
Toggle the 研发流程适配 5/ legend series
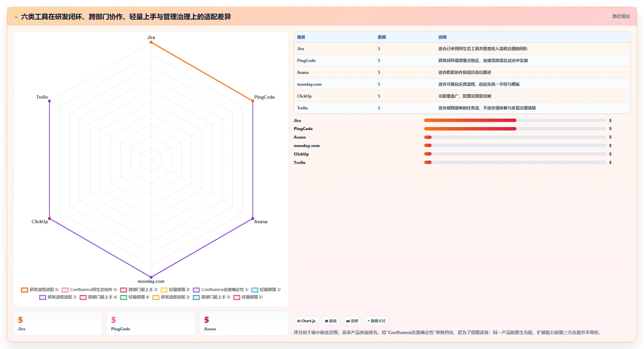[40, 290]
